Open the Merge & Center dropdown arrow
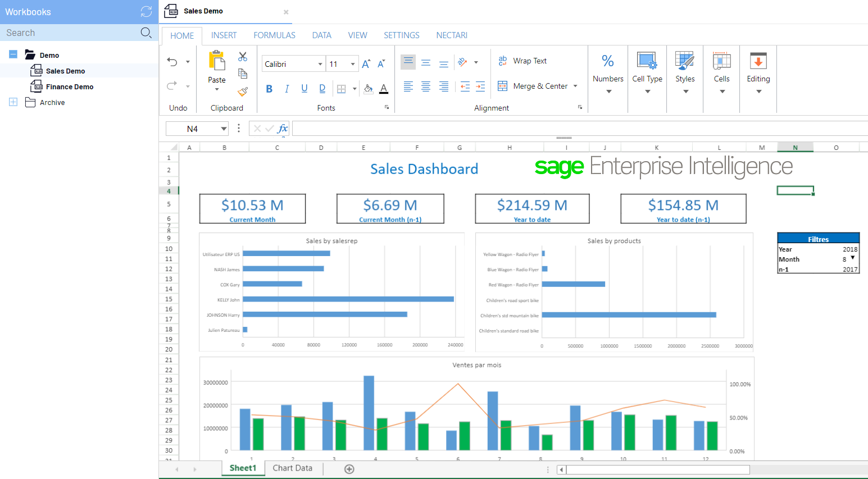 coord(575,86)
